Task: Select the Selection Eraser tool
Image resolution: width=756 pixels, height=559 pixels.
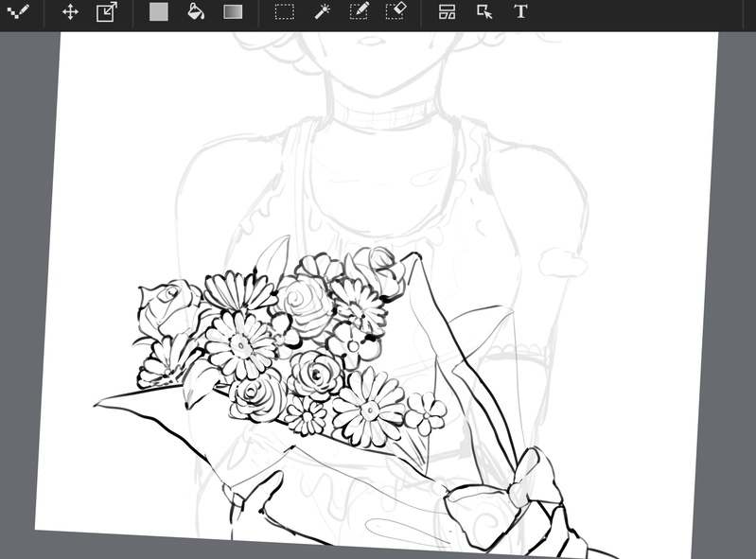Action: pyautogui.click(x=396, y=11)
